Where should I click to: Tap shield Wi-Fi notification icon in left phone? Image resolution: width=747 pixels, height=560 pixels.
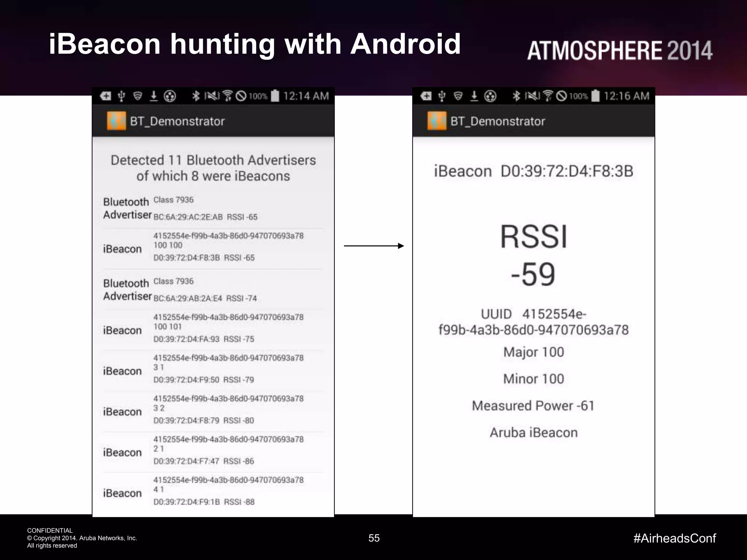point(138,96)
